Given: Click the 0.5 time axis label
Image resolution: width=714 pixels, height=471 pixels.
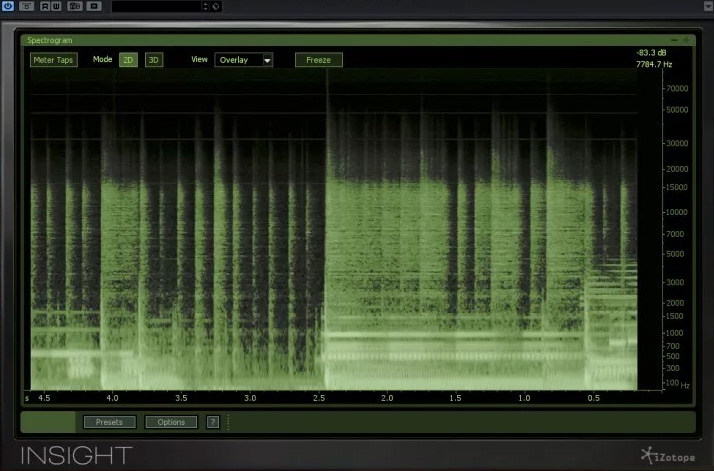Looking at the screenshot, I should click(x=593, y=398).
